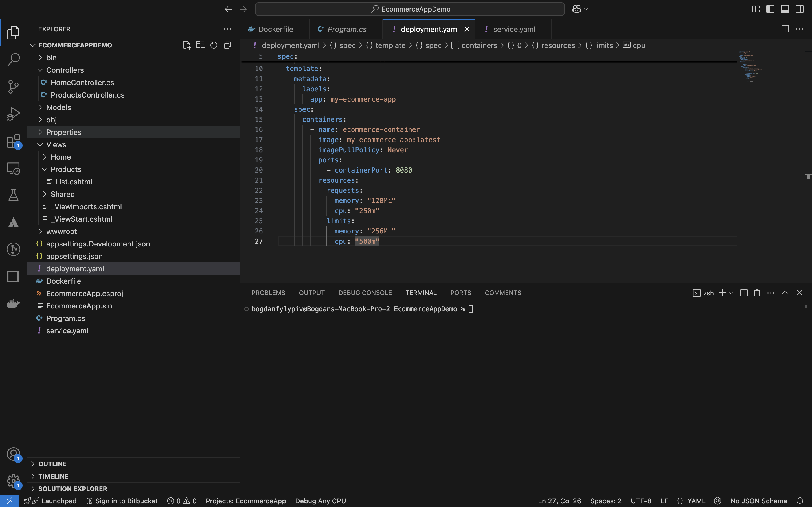Open the Docker sidebar view

click(x=14, y=303)
